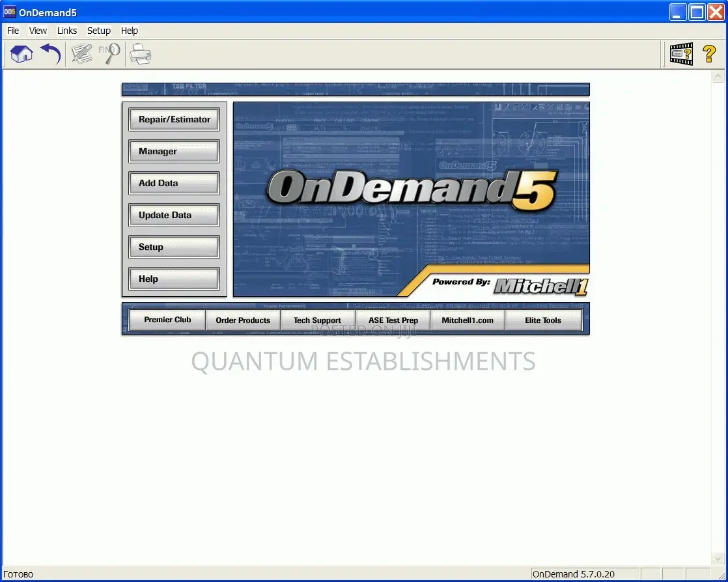
Task: Click the OnDemand 5.7.0.20 version status text
Action: [x=574, y=574]
